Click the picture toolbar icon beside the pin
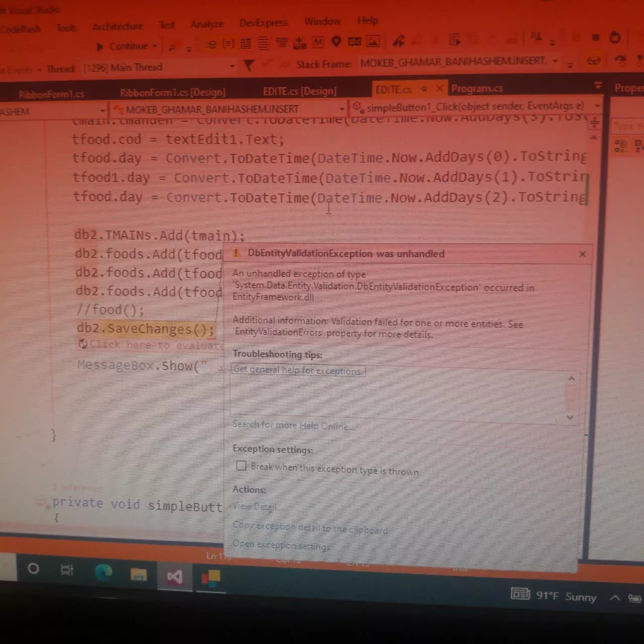 (x=373, y=41)
